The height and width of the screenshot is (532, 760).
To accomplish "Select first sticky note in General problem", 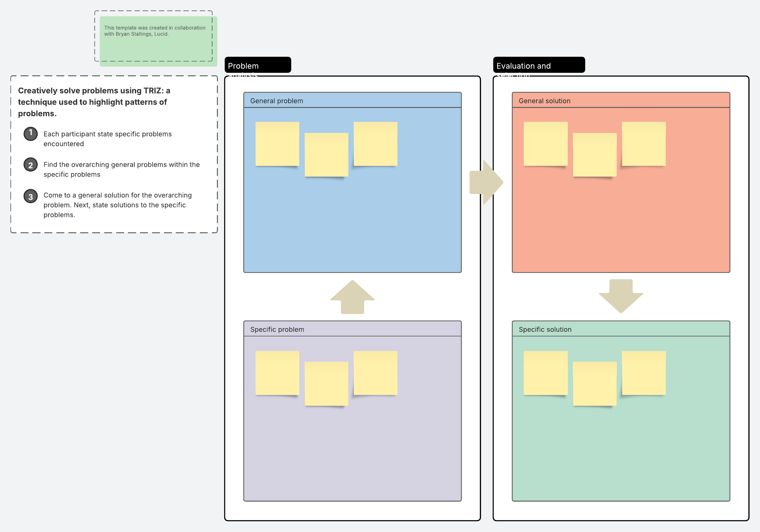I will (277, 144).
